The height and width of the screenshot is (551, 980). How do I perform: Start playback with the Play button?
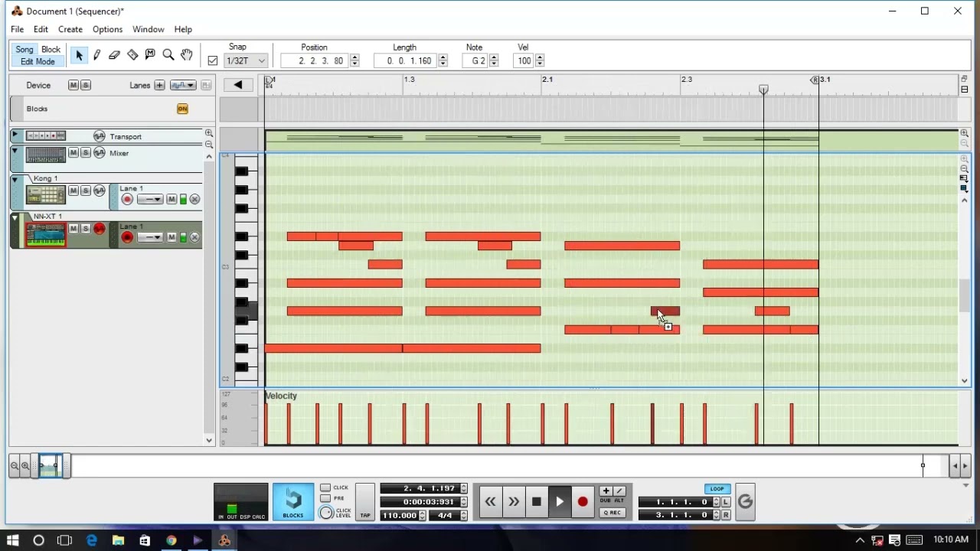pyautogui.click(x=560, y=502)
